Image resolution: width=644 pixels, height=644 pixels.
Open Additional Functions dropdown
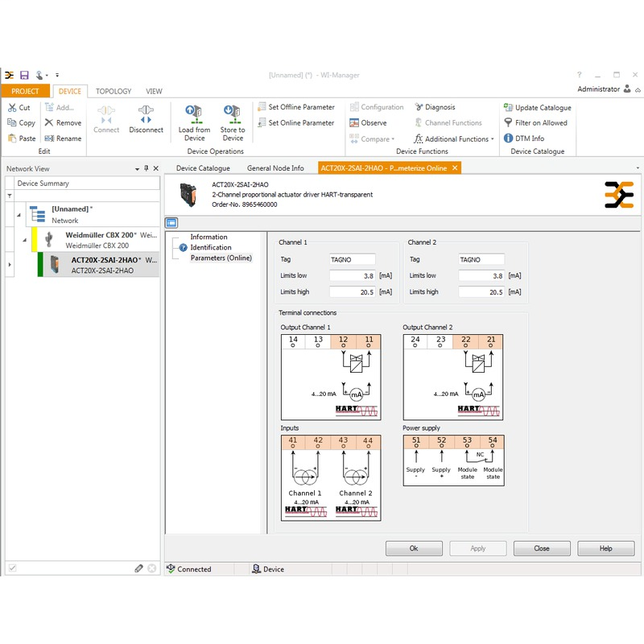click(x=454, y=138)
